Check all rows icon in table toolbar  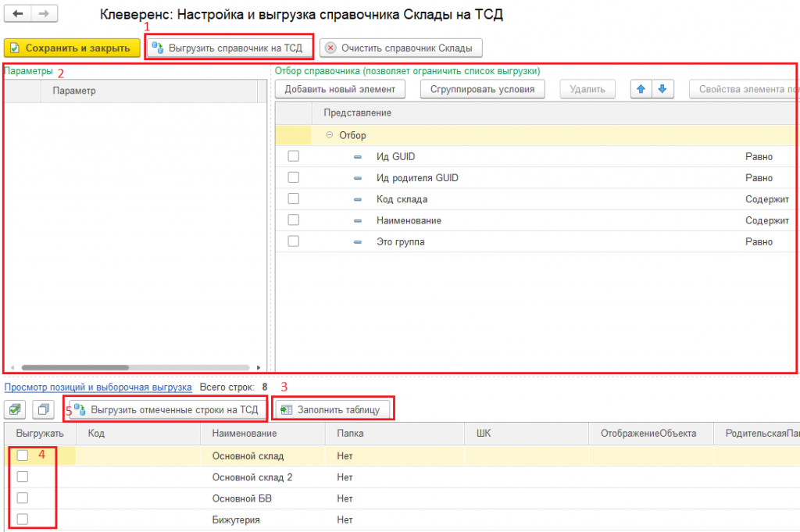(x=16, y=409)
